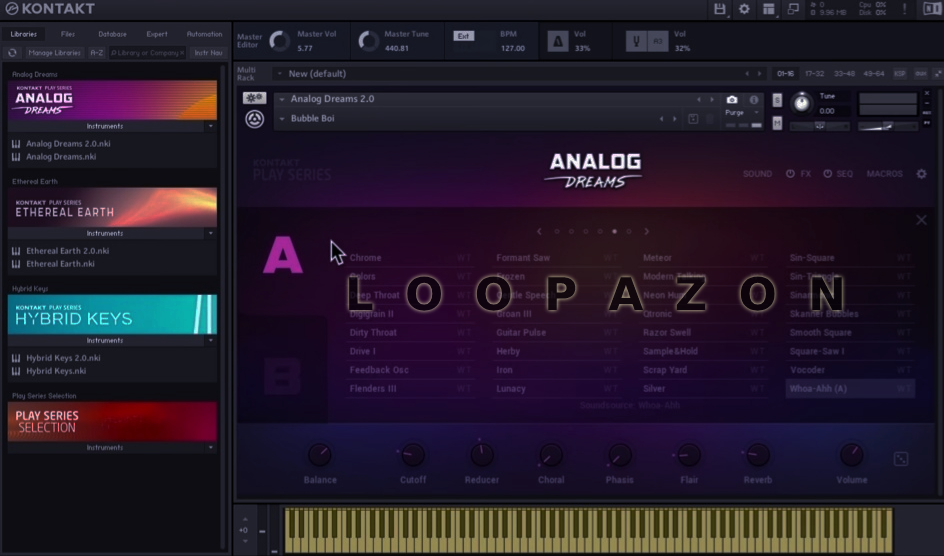
Task: Open Hybrid Keys Instruments dropdown
Action: [210, 341]
